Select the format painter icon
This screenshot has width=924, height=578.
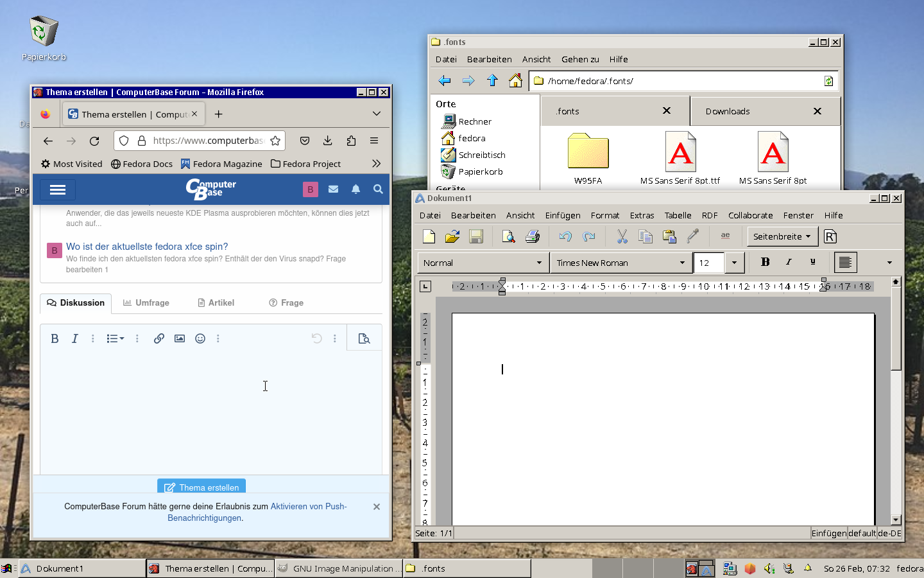(x=693, y=236)
